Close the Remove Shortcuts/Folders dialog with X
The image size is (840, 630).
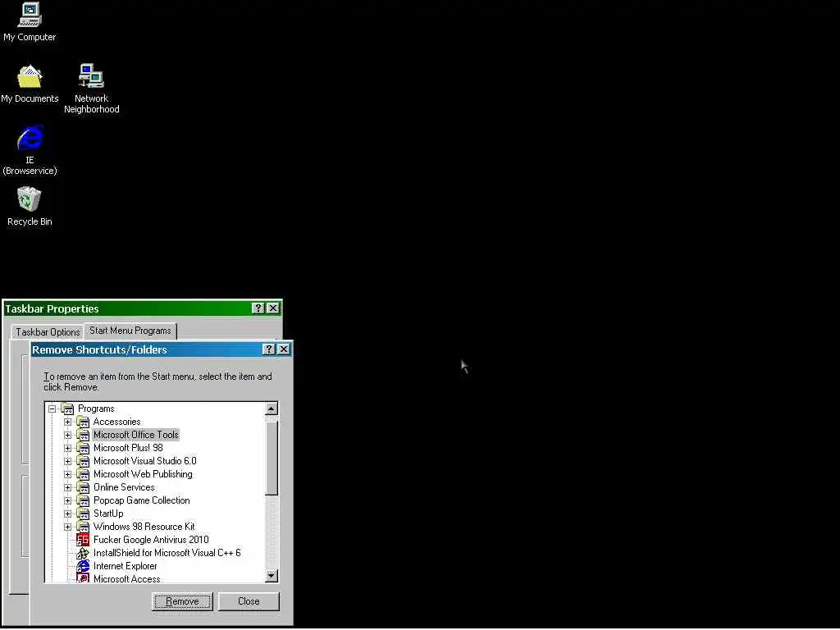pyautogui.click(x=283, y=349)
